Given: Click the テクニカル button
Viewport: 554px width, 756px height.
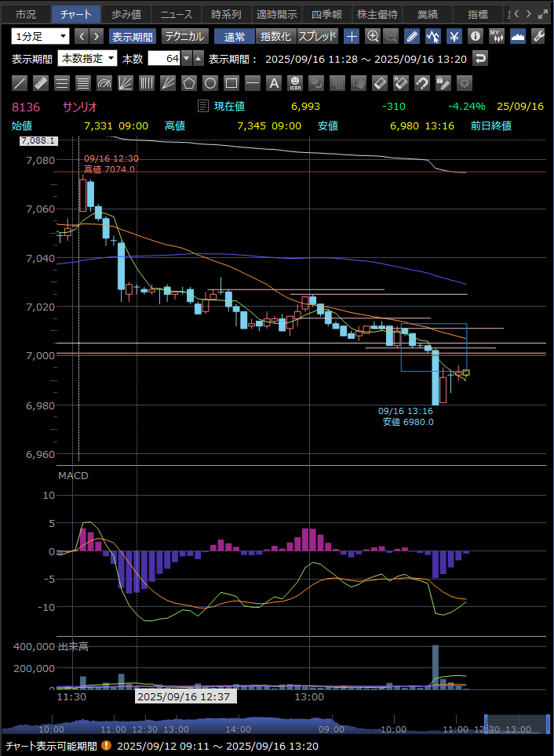Looking at the screenshot, I should [185, 36].
